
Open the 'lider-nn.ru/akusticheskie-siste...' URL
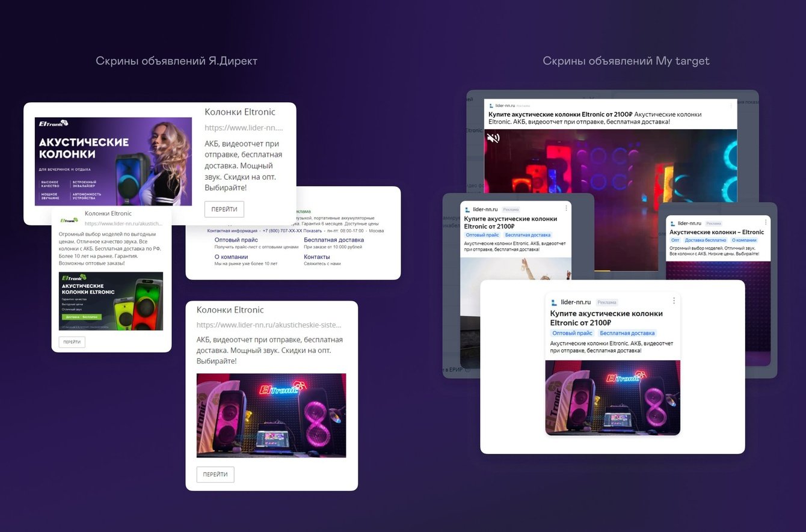(269, 325)
